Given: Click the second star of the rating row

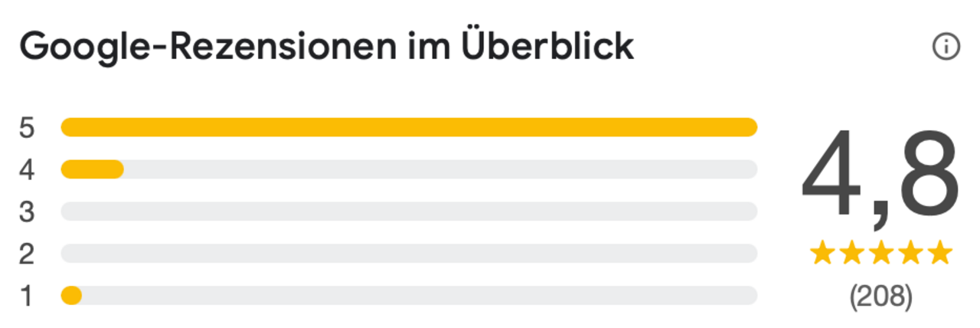Looking at the screenshot, I should [851, 253].
